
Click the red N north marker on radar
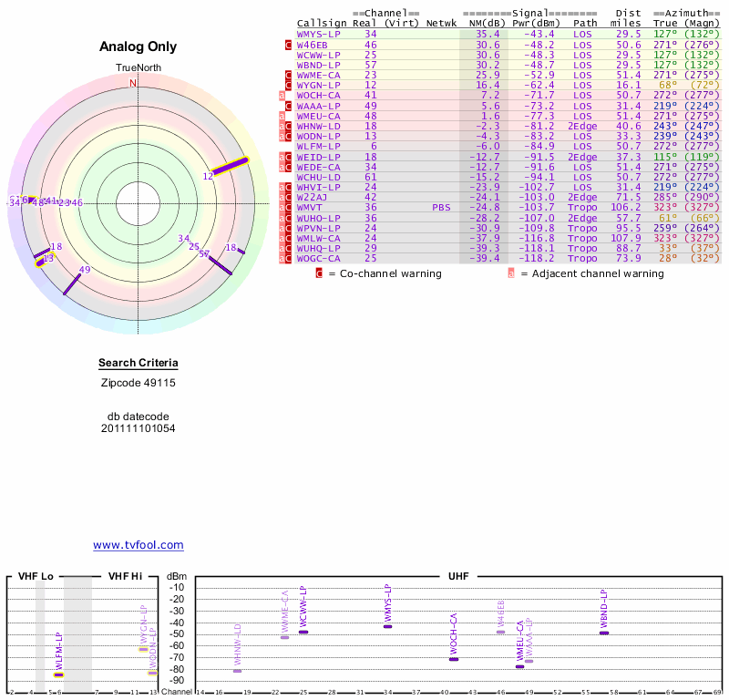pyautogui.click(x=134, y=83)
